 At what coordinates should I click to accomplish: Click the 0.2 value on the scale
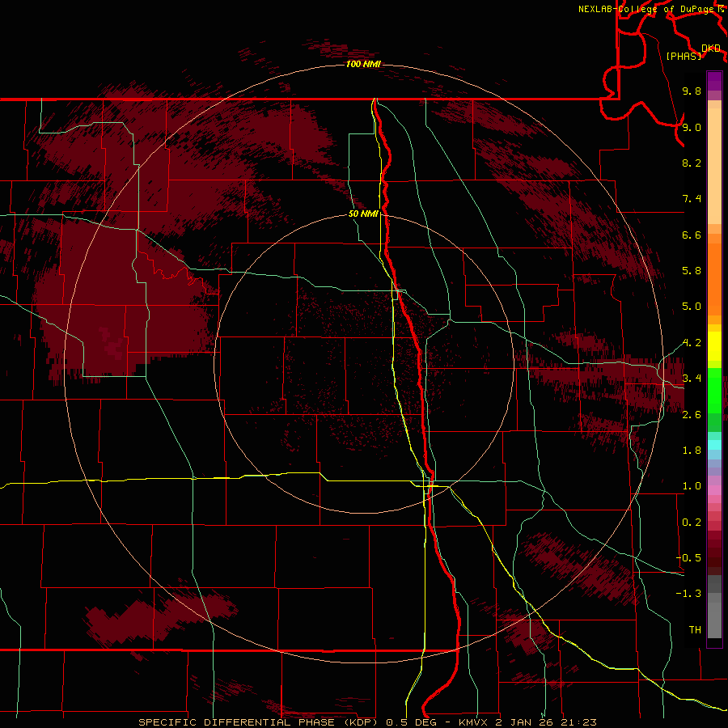(x=692, y=523)
